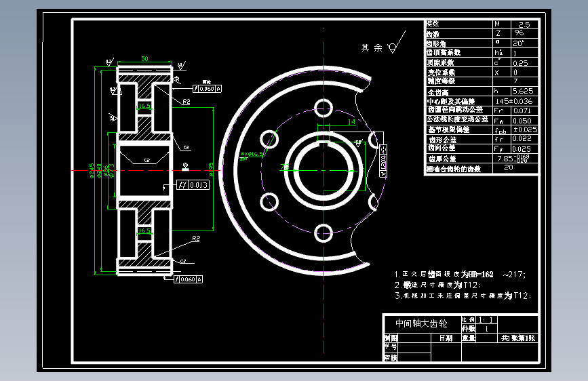Click the 齿数 table row label
The height and width of the screenshot is (381, 588).
[x=433, y=35]
